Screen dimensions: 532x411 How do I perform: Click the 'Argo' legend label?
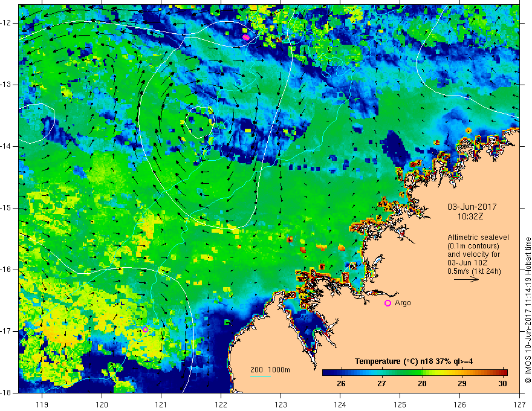403,303
